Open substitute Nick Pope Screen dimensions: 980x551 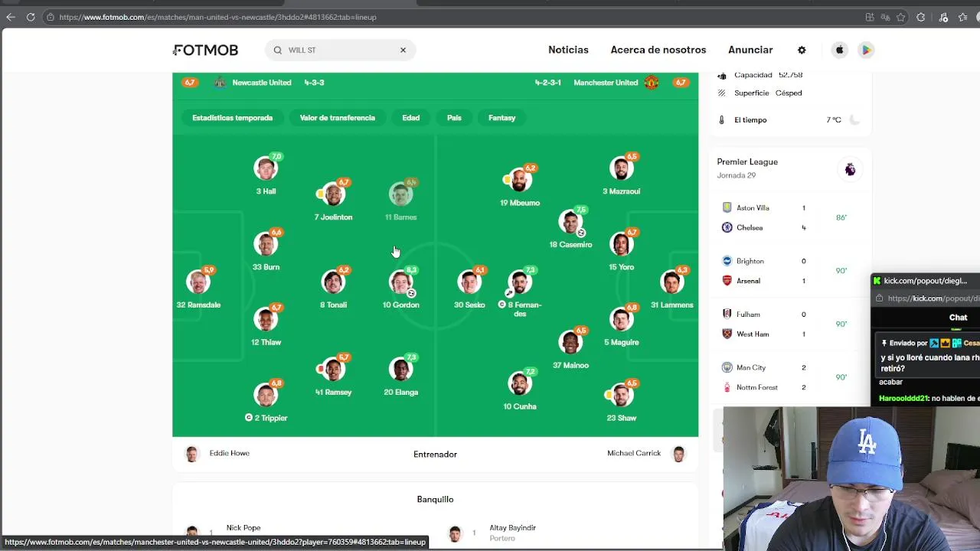(243, 528)
